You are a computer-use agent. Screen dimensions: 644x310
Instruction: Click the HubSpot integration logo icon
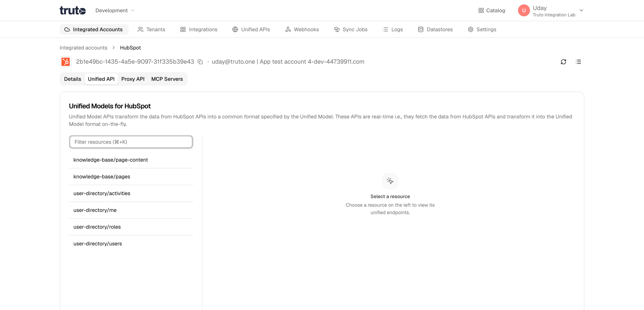coord(65,62)
